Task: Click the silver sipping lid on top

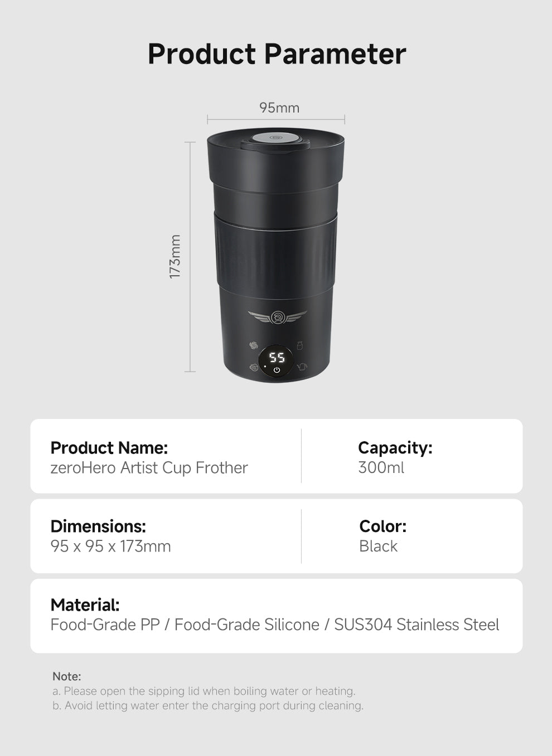Action: pos(276,139)
